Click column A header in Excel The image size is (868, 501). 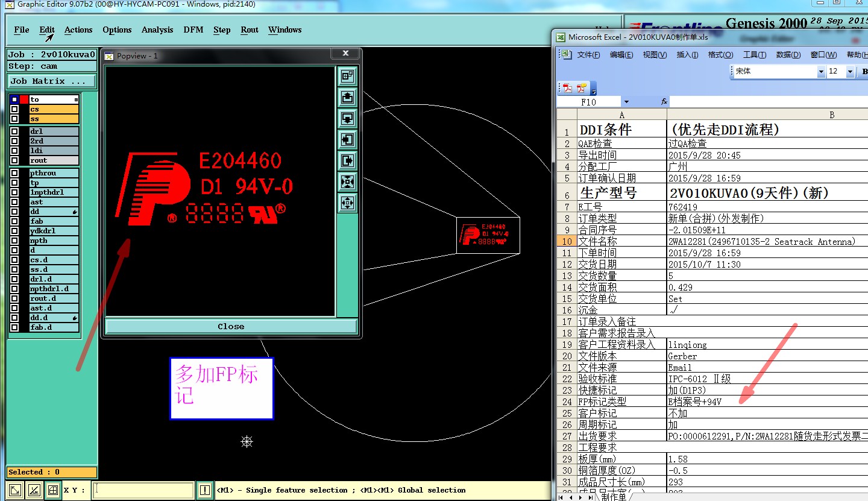(621, 115)
